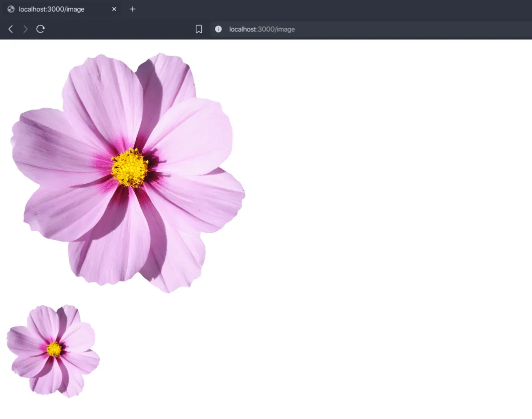Reload the current page
The height and width of the screenshot is (419, 532).
[x=41, y=30]
